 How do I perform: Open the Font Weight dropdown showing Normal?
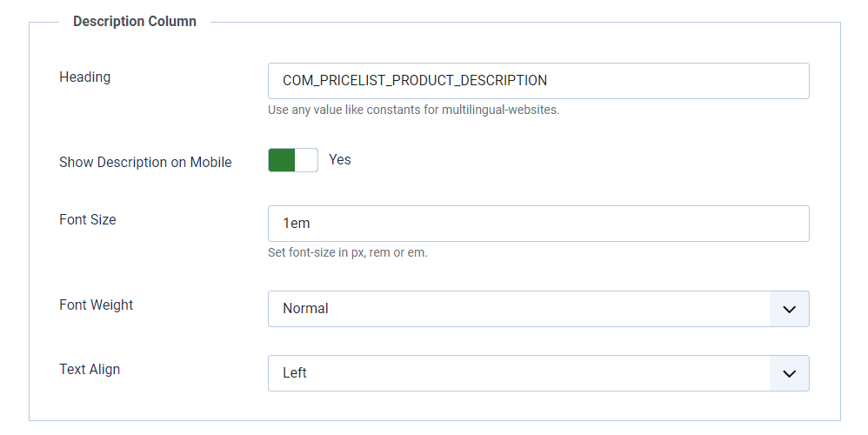(x=518, y=309)
